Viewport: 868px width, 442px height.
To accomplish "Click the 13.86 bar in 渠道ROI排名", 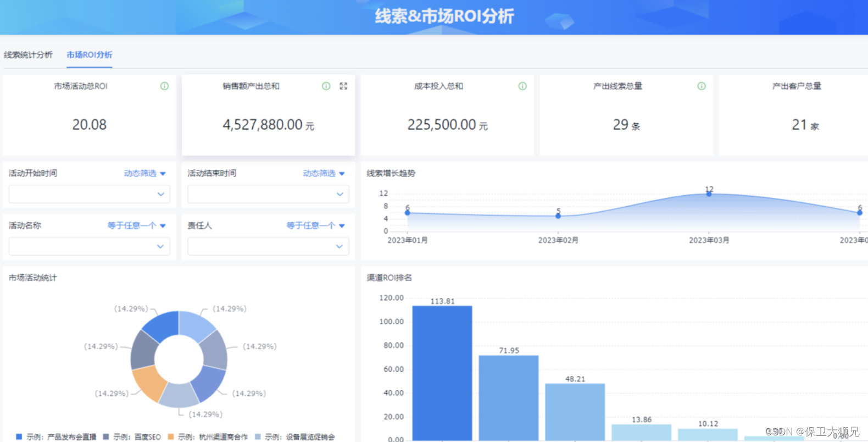I will tap(641, 432).
